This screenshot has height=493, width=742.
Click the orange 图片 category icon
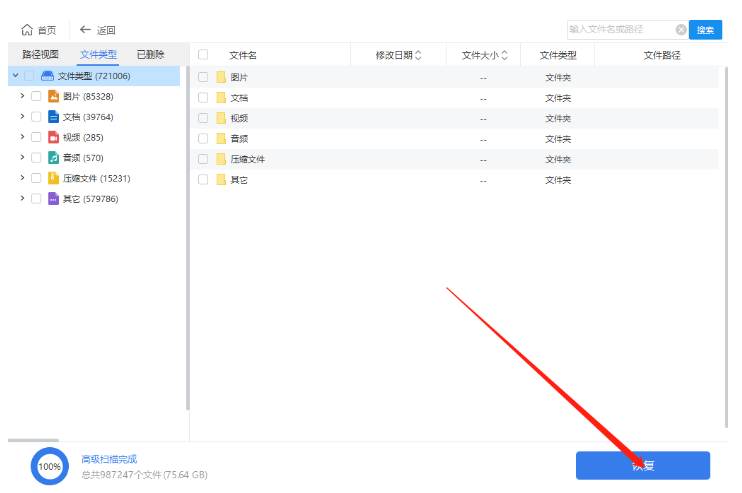(x=54, y=97)
